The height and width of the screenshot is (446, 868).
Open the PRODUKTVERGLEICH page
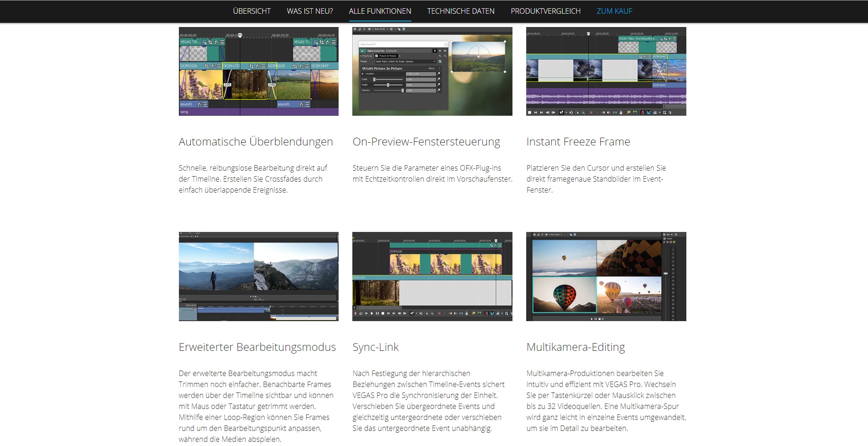point(545,11)
